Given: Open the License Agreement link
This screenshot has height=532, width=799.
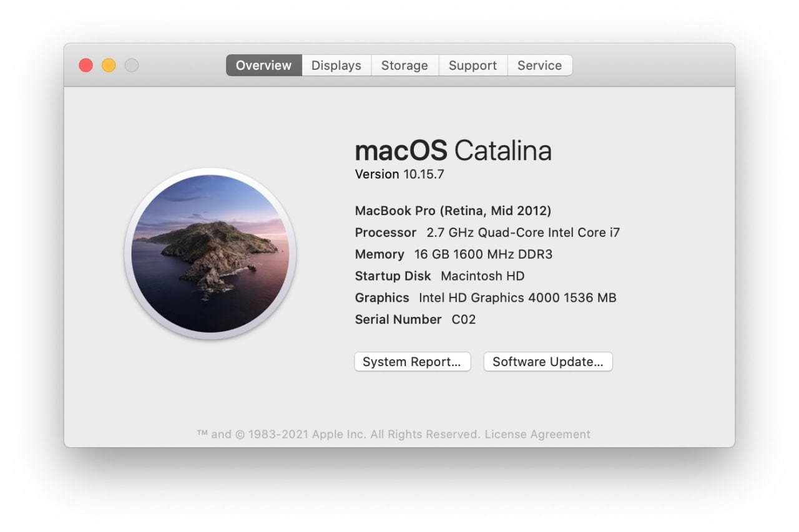Looking at the screenshot, I should tap(537, 434).
